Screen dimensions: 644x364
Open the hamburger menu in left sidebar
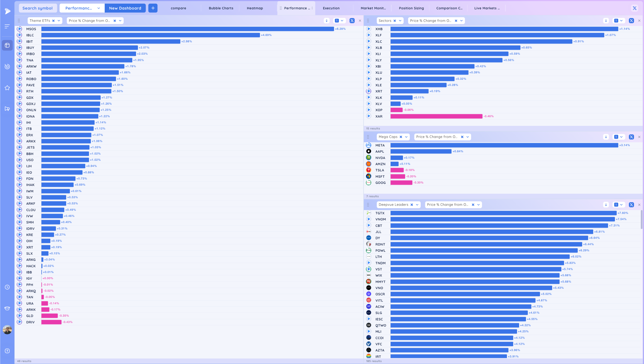(7, 26)
